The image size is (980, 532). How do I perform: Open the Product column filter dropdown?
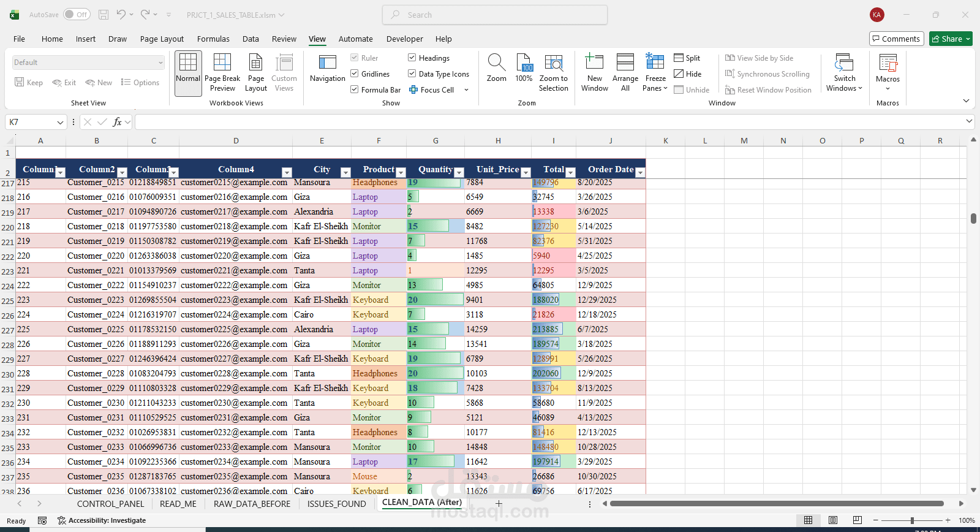tap(401, 173)
